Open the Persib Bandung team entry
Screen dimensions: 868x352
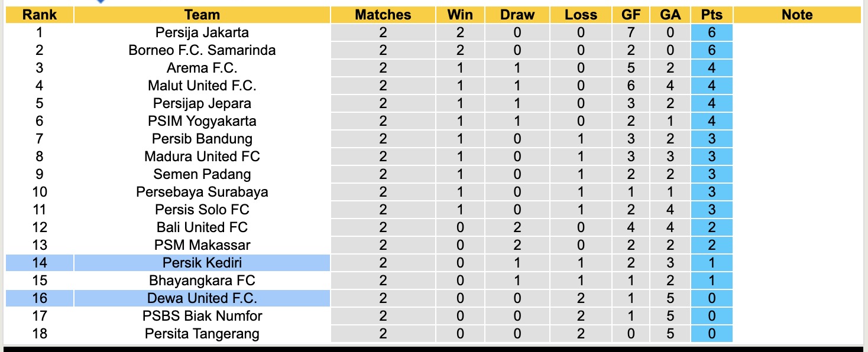202,139
